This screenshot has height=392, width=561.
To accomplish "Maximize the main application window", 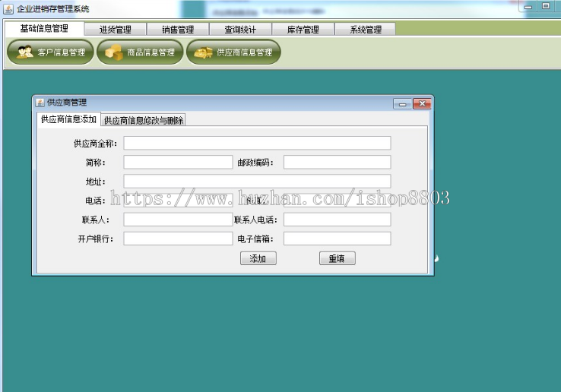I will tap(546, 6).
